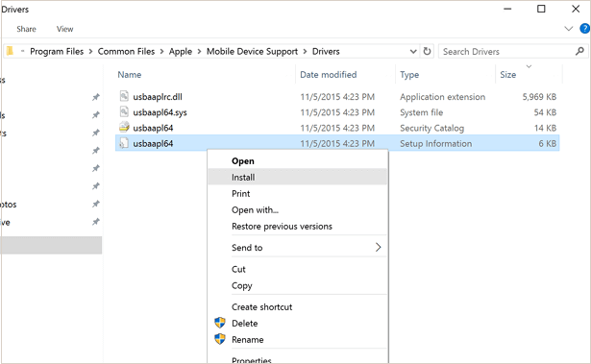Screen dimensions: 591x364
Task: Open the blue help question mark icon
Action: (585, 29)
